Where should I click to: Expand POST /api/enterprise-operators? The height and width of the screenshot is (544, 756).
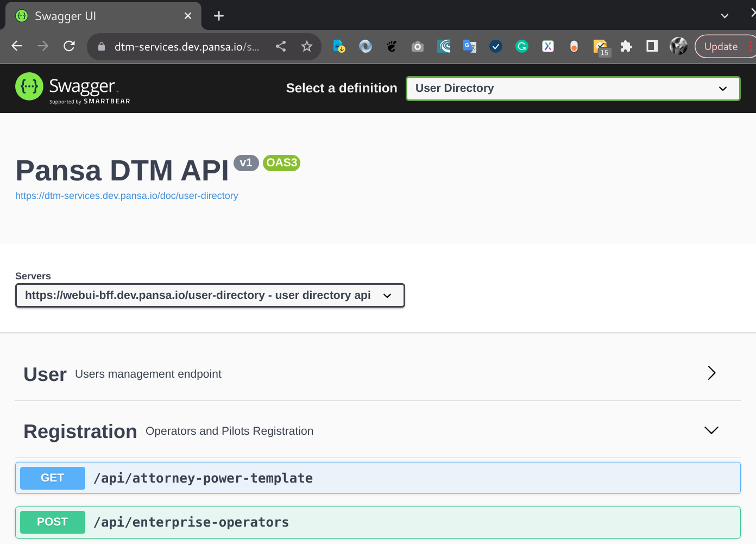click(x=378, y=522)
